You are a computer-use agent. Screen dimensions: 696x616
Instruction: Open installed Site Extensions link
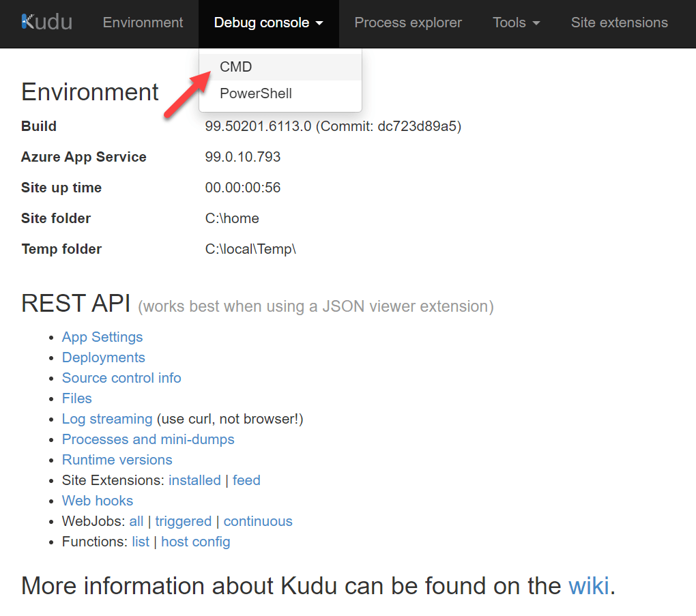[x=194, y=480]
